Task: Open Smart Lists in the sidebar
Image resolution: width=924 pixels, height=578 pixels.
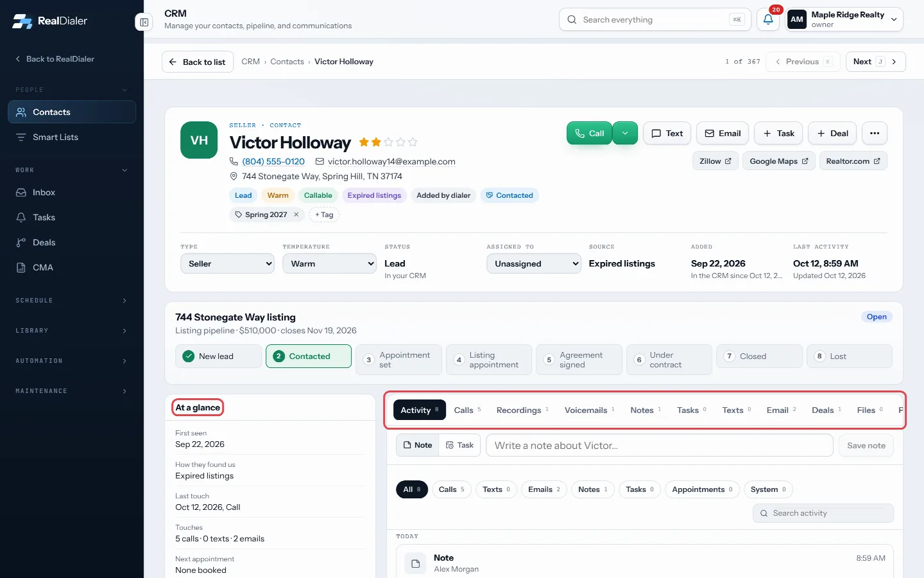Action: (72, 137)
